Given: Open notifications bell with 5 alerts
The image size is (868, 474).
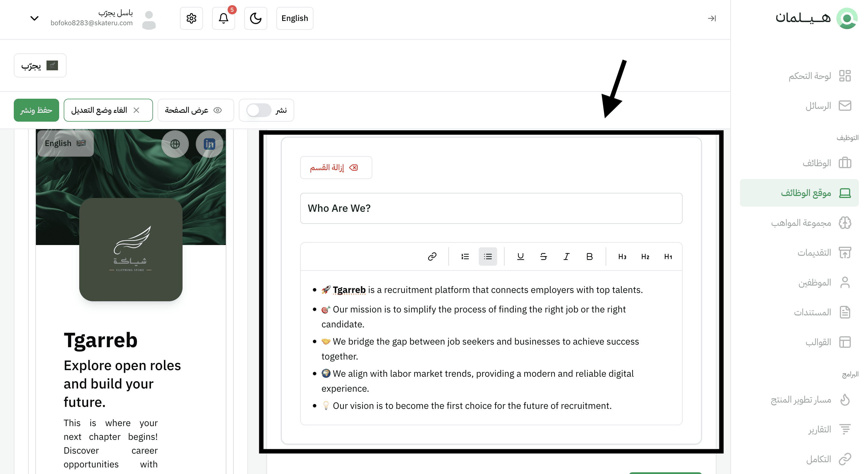Looking at the screenshot, I should point(223,18).
